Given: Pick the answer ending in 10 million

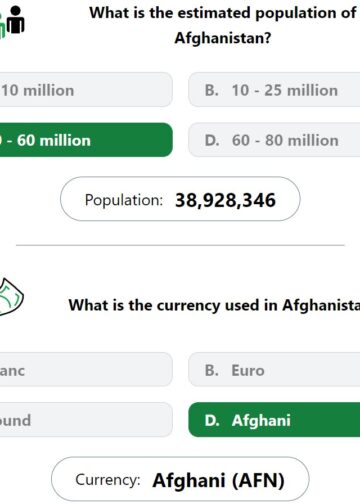Looking at the screenshot, I should (86, 90).
